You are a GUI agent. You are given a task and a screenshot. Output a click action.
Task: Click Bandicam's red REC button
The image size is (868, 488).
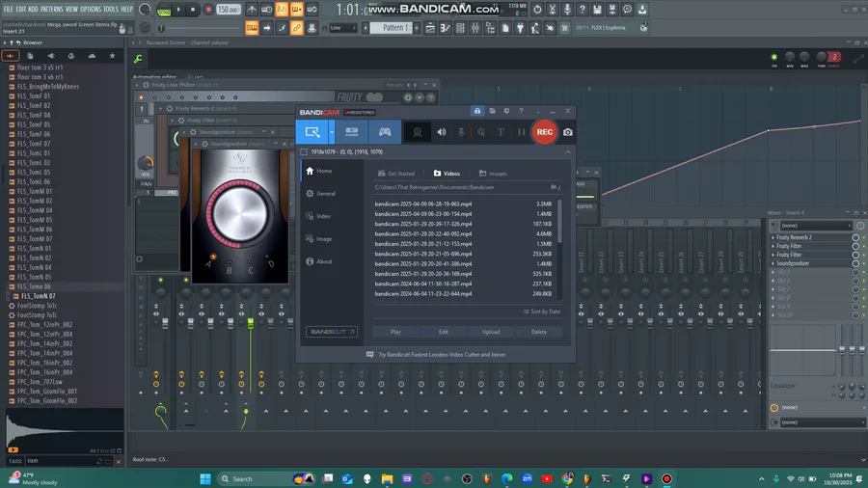(x=544, y=132)
